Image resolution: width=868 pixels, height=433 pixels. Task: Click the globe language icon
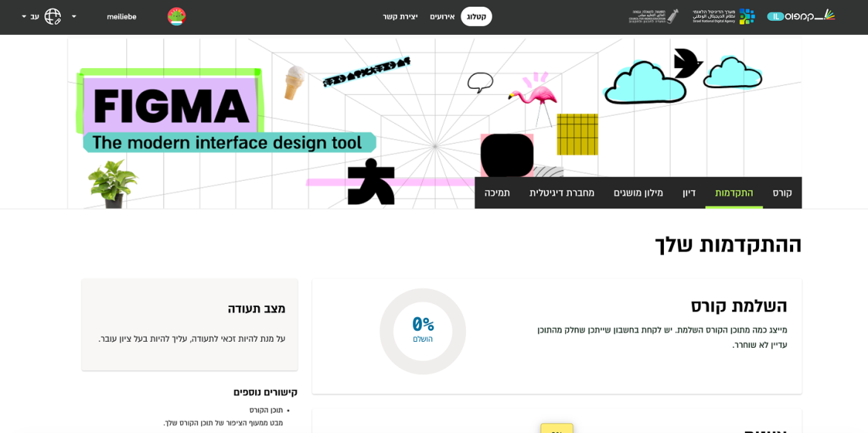(x=53, y=16)
